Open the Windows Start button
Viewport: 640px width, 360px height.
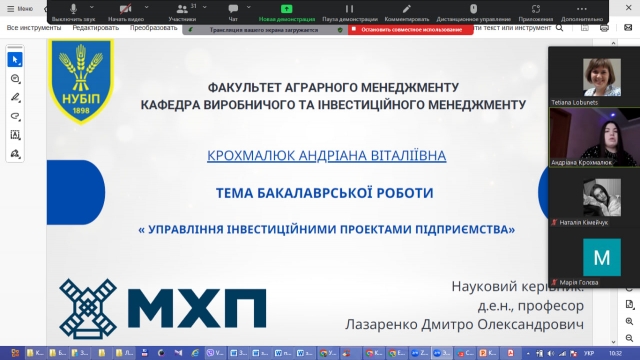pyautogui.click(x=15, y=353)
